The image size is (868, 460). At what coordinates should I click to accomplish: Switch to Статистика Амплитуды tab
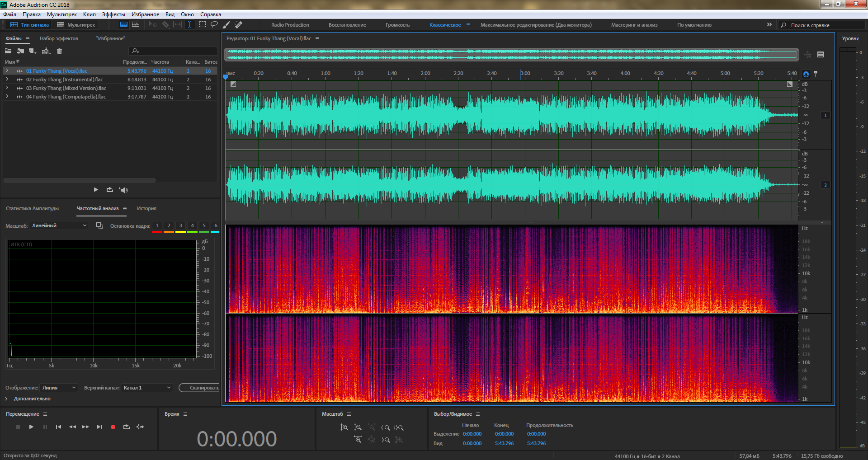(x=32, y=208)
